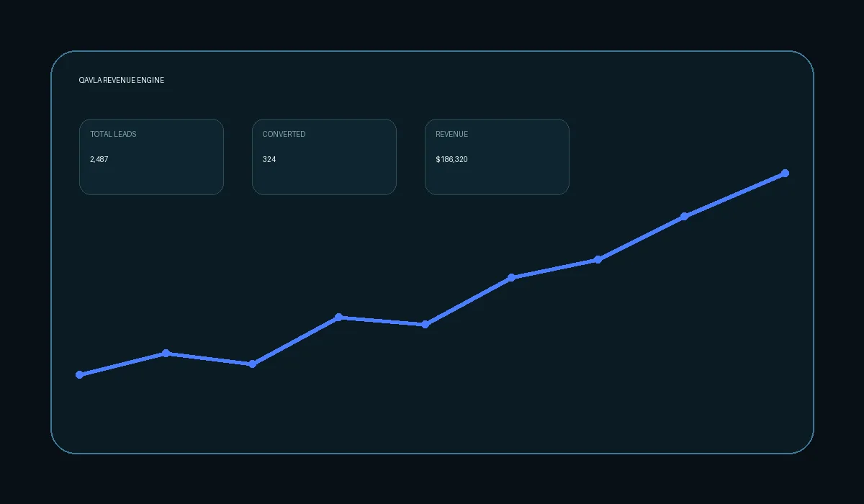Click the first data point on the chart line
The height and width of the screenshot is (504, 864).
pyautogui.click(x=79, y=374)
